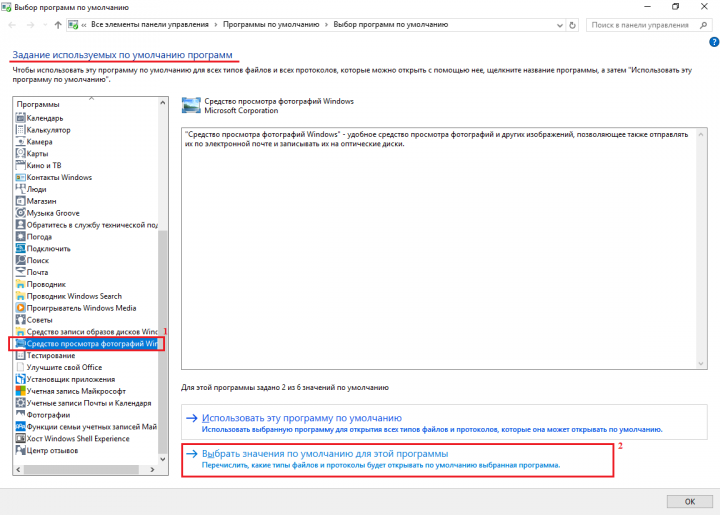
Task: Click Search control panel input field
Action: 641,25
